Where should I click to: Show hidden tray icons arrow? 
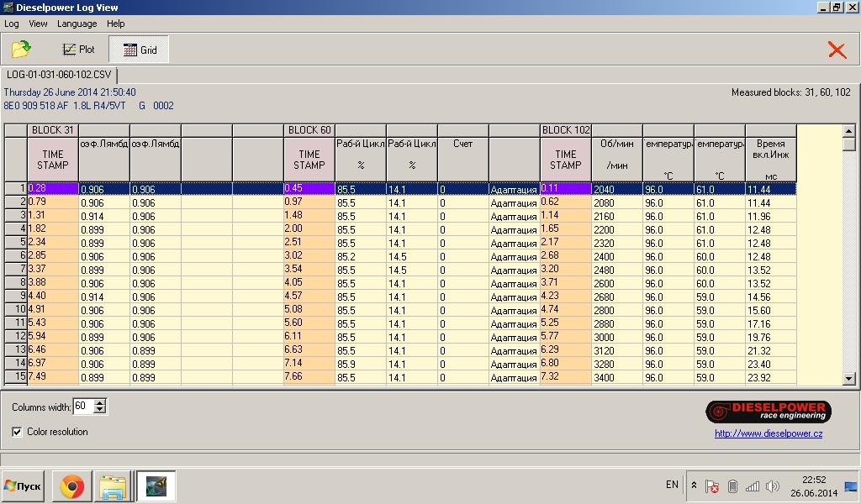coord(694,486)
